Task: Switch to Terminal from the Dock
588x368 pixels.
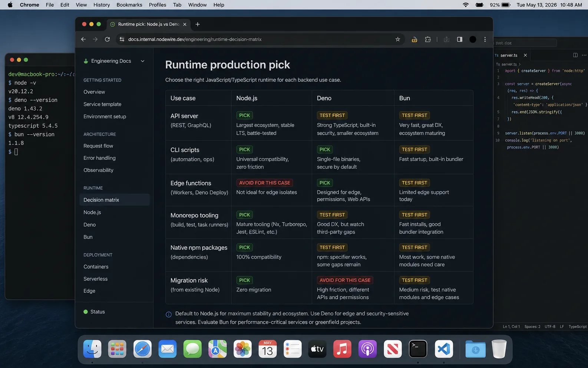Action: click(x=418, y=349)
